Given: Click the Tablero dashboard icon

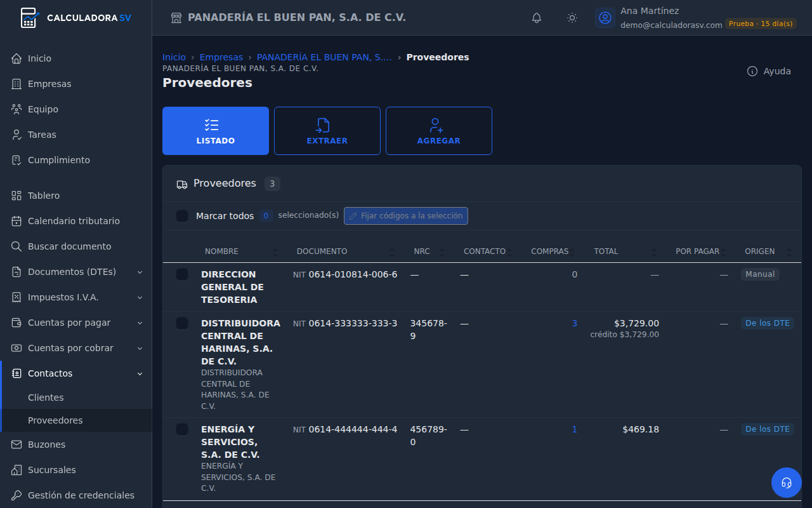Looking at the screenshot, I should [16, 196].
